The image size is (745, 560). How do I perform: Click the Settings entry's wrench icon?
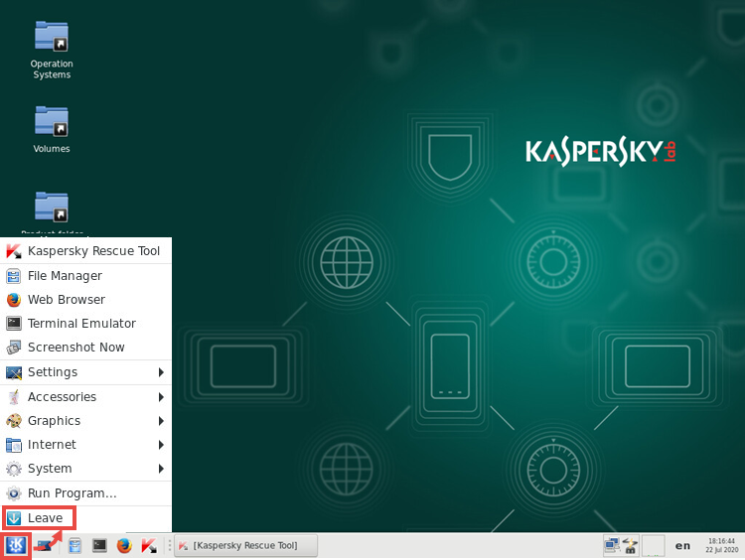[13, 372]
